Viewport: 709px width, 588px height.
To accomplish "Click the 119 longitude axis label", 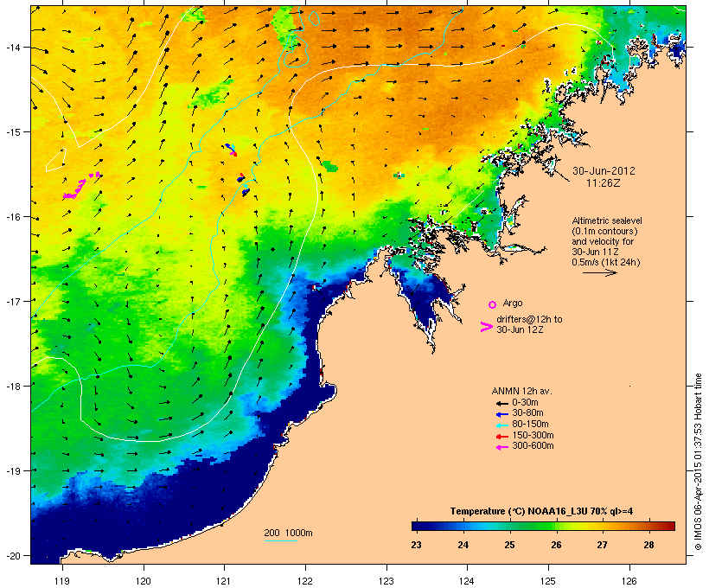I will pos(62,581).
